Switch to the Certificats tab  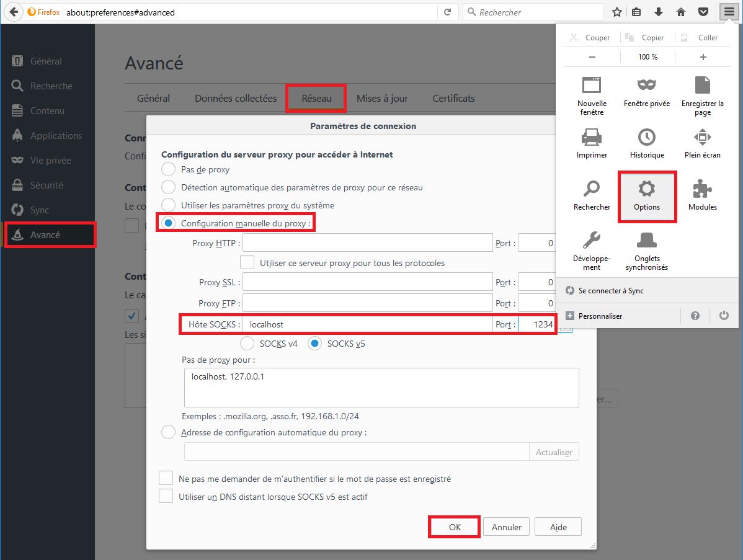(453, 98)
